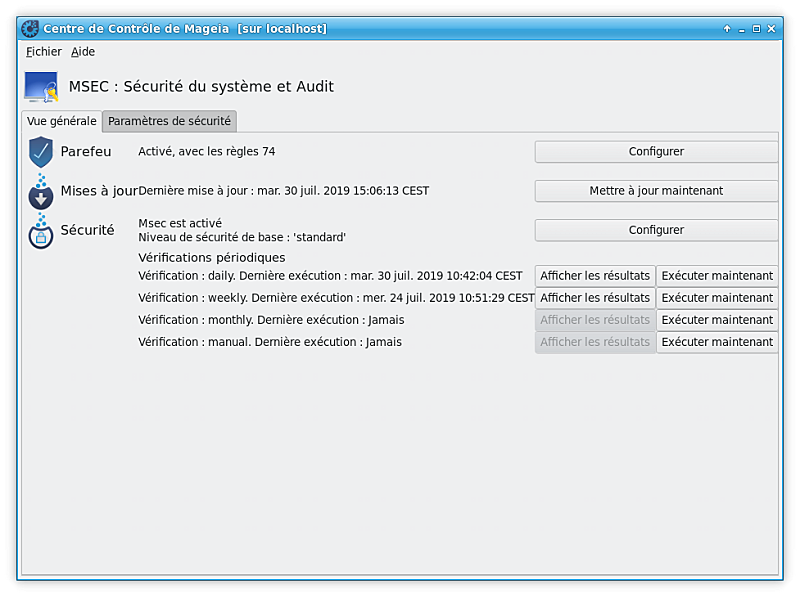The height and width of the screenshot is (597, 800).
Task: Click the weekly verification status text
Action: 336,298
